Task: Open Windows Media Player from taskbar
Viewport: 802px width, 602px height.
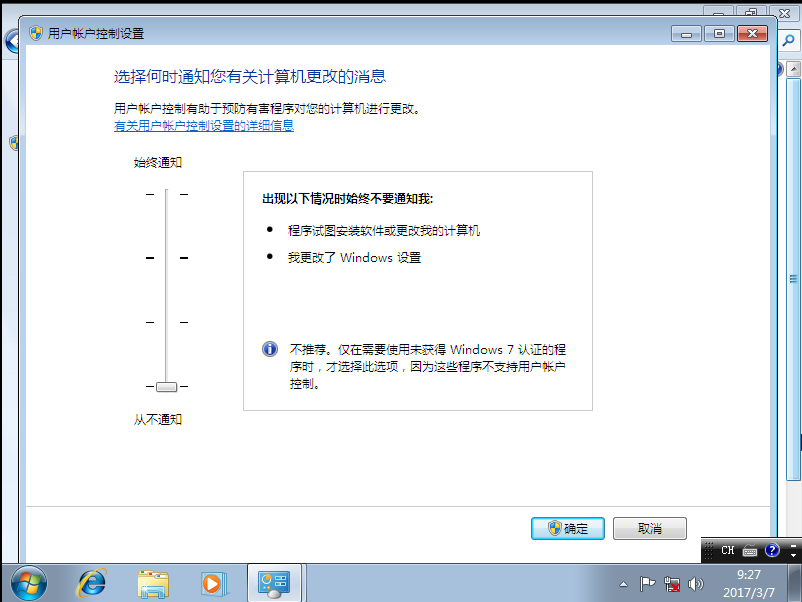Action: click(213, 584)
